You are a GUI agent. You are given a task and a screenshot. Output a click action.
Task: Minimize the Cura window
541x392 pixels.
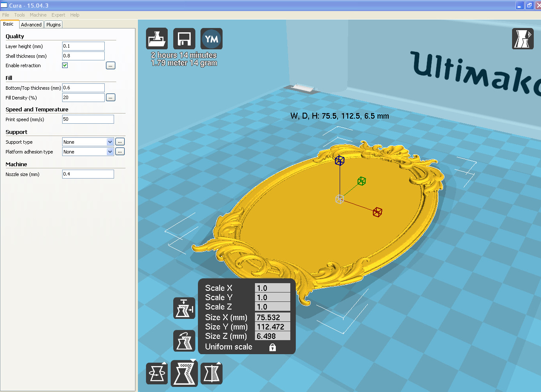pos(520,5)
